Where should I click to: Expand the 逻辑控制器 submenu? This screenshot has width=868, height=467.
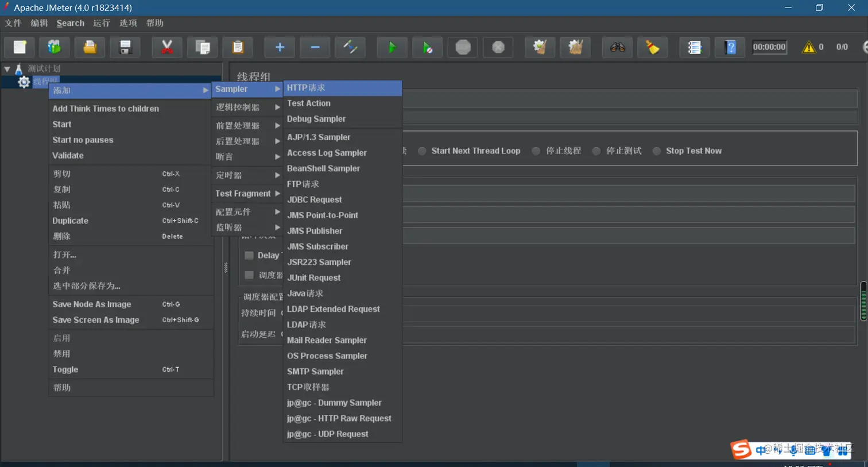[247, 107]
